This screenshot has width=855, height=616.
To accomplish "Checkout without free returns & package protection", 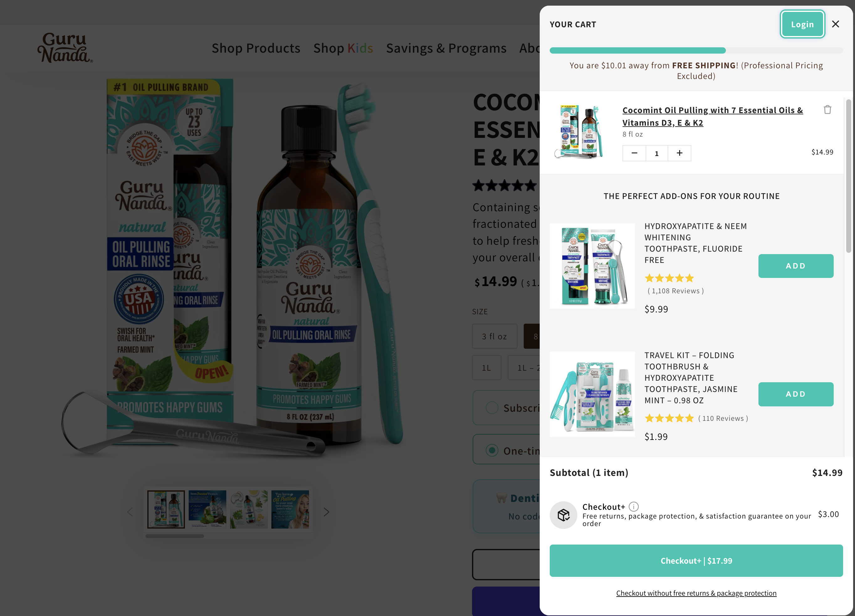I will [x=696, y=593].
